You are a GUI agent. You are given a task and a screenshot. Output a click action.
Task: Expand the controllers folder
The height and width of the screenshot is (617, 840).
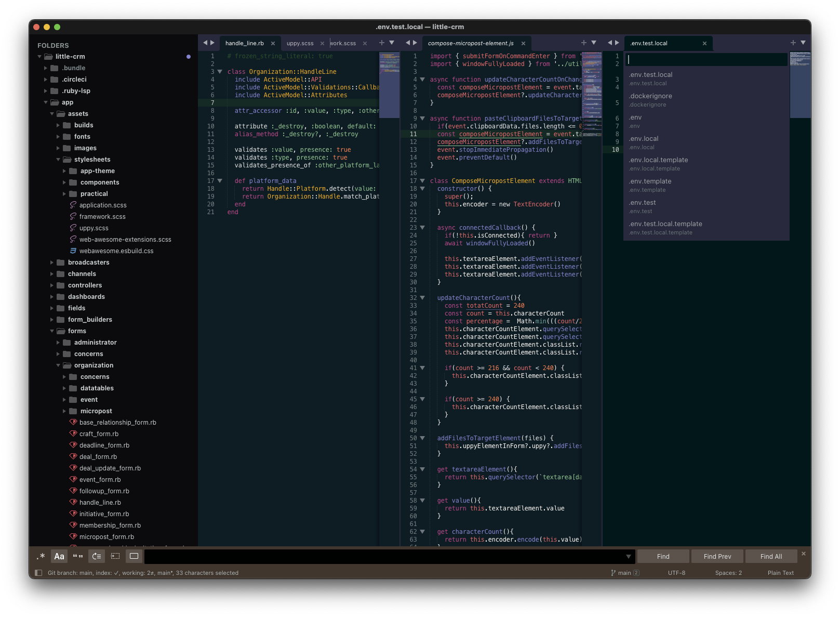tap(52, 285)
